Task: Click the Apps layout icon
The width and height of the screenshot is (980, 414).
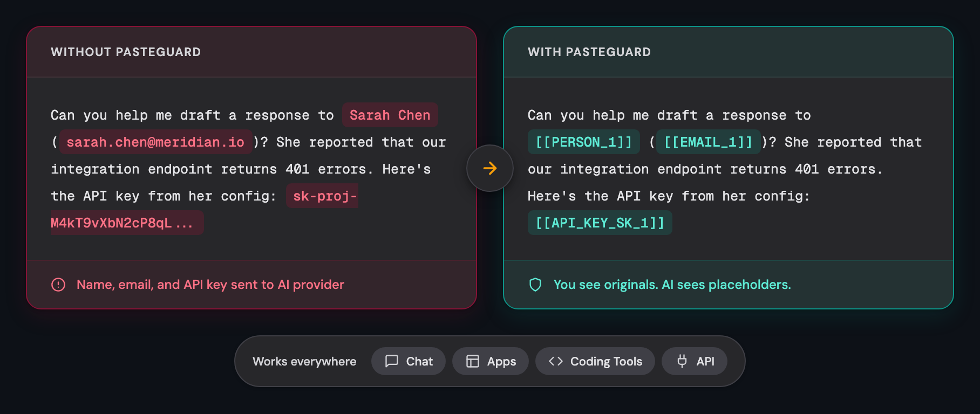Action: pyautogui.click(x=473, y=361)
